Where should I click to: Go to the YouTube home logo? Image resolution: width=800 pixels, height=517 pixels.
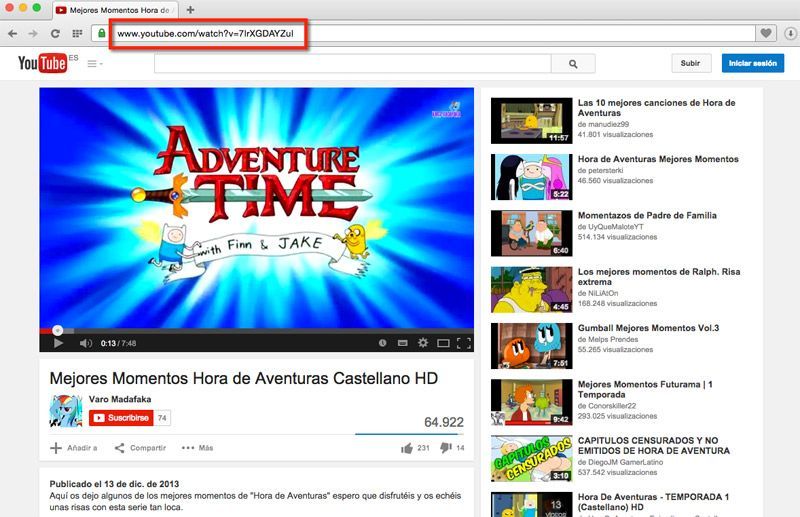(42, 63)
